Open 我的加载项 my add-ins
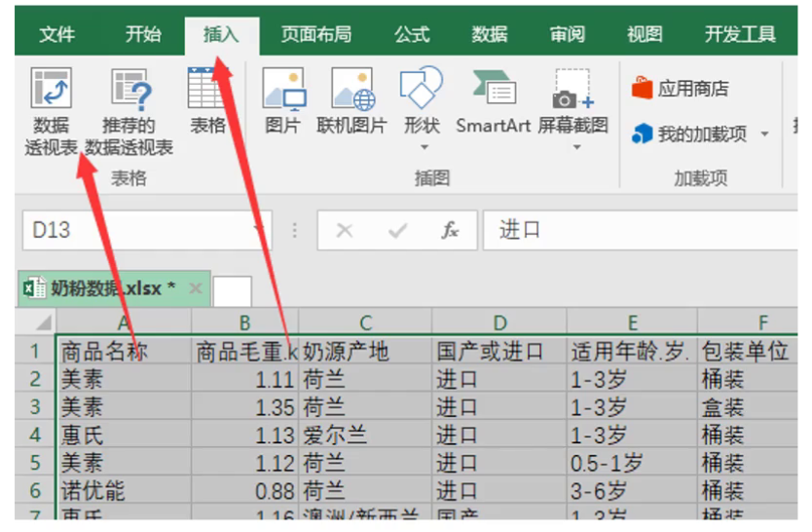Screen dimensions: 812x532 (x=688, y=134)
